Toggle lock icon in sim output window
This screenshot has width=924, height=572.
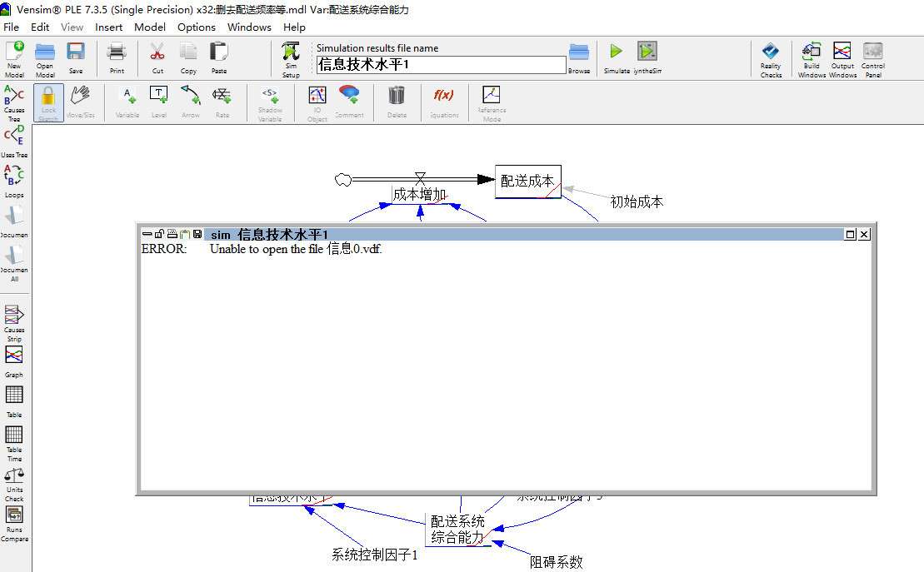coord(159,234)
